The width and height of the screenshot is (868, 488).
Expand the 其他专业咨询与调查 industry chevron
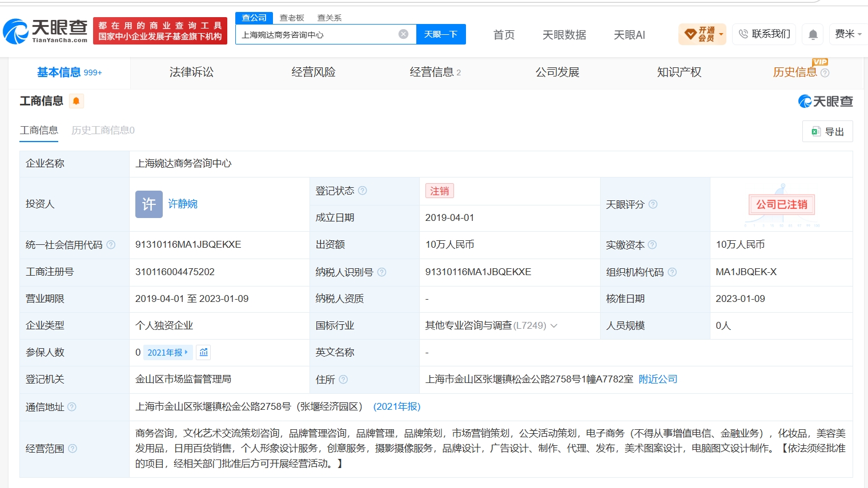point(553,326)
